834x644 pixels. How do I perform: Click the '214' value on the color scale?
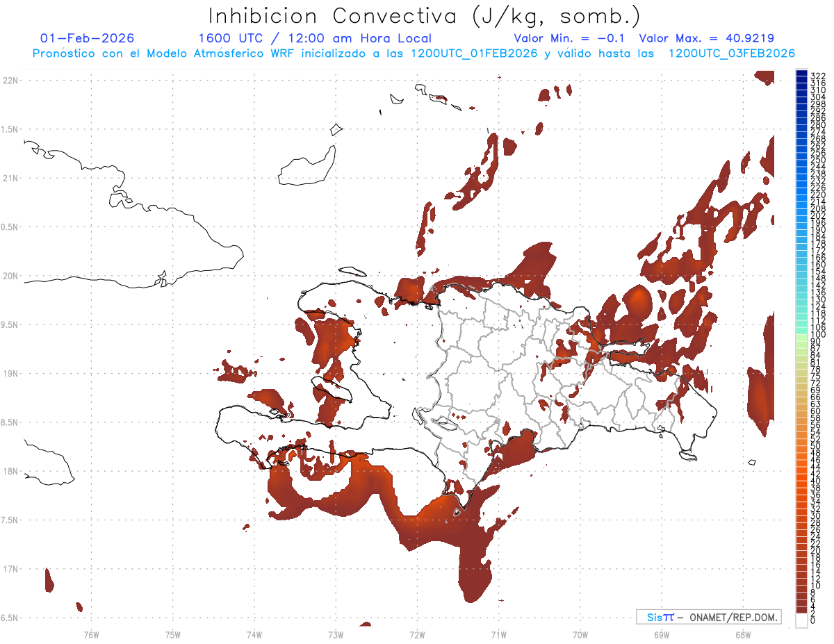point(818,201)
